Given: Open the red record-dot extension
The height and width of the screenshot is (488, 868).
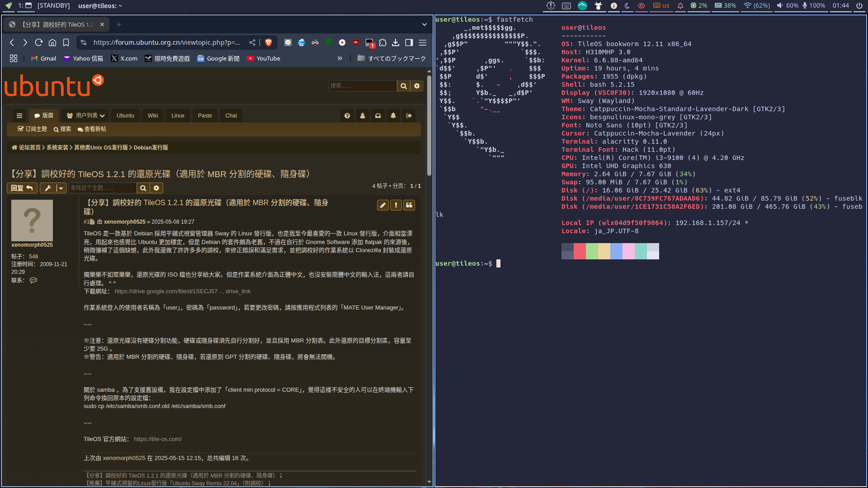Looking at the screenshot, I should pyautogui.click(x=342, y=42).
